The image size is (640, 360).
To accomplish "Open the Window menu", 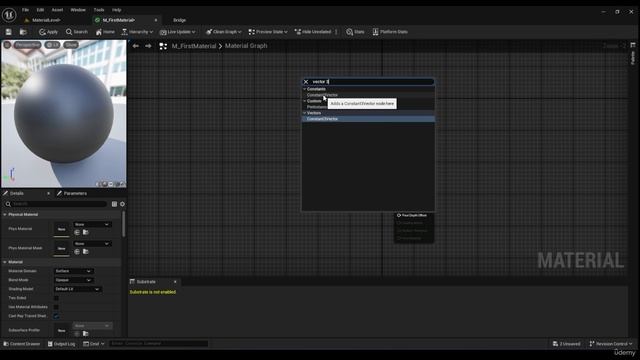I will 78,10.
